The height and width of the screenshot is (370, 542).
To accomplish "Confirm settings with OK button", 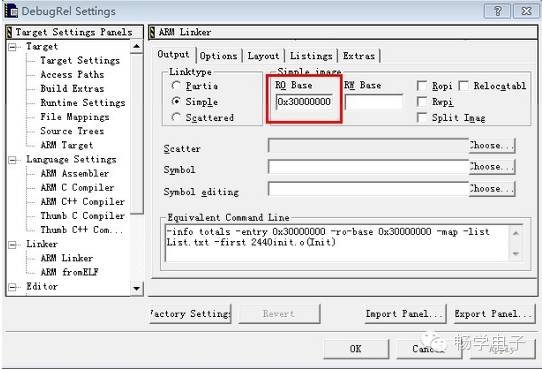I will [356, 349].
